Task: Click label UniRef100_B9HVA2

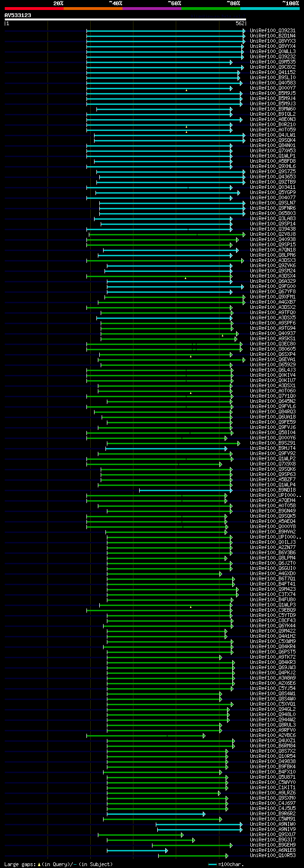Action: [273, 532]
